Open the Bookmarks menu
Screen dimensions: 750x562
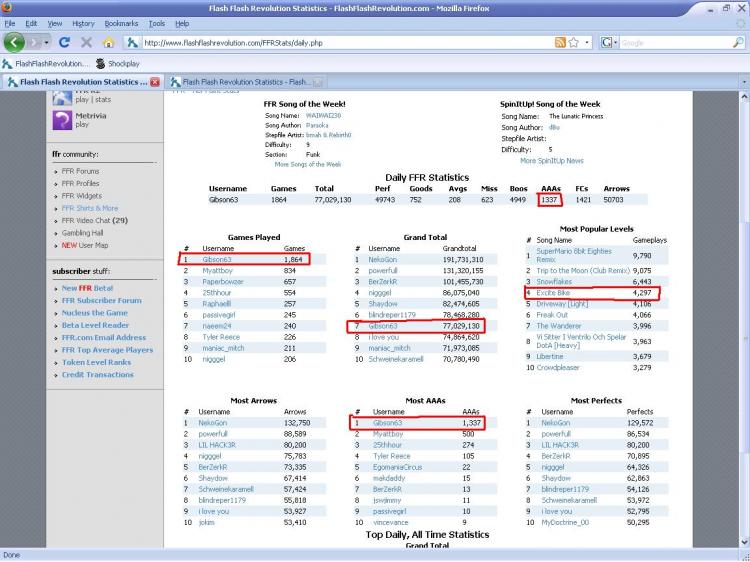tap(121, 23)
